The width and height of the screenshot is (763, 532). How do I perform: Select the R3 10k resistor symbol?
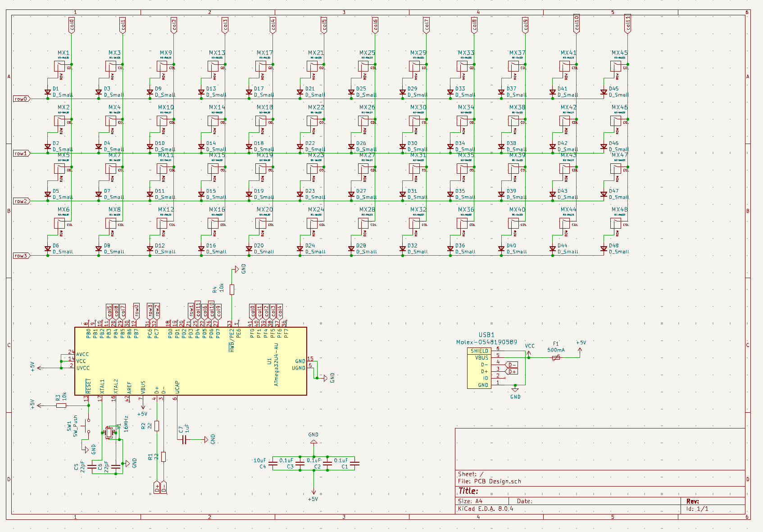(61, 406)
